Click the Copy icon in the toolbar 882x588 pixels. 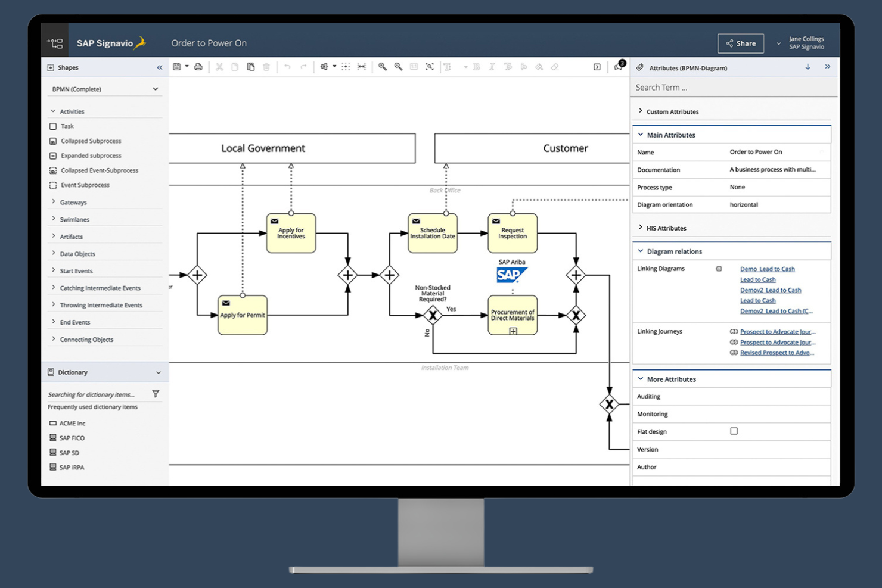click(235, 66)
